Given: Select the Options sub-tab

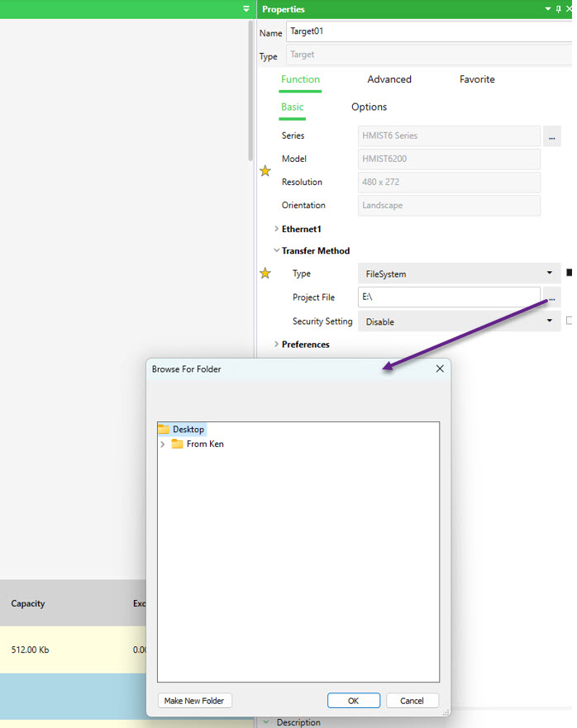Looking at the screenshot, I should tap(369, 107).
